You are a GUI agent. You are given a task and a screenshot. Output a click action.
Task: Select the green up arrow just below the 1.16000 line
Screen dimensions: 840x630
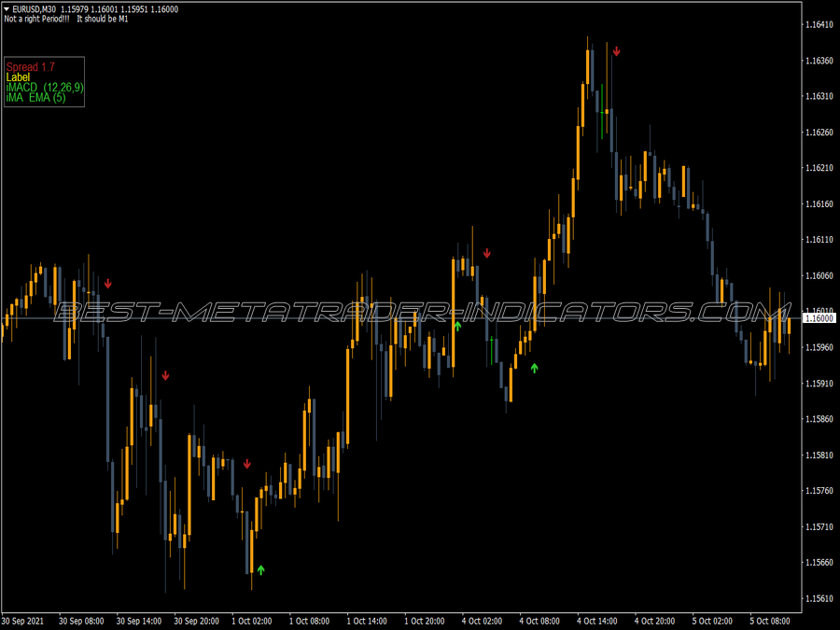457,326
